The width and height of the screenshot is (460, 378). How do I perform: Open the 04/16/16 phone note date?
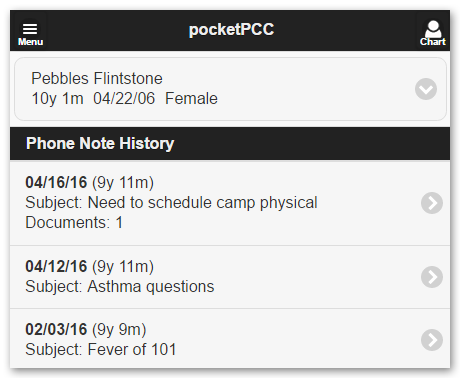[x=56, y=182]
